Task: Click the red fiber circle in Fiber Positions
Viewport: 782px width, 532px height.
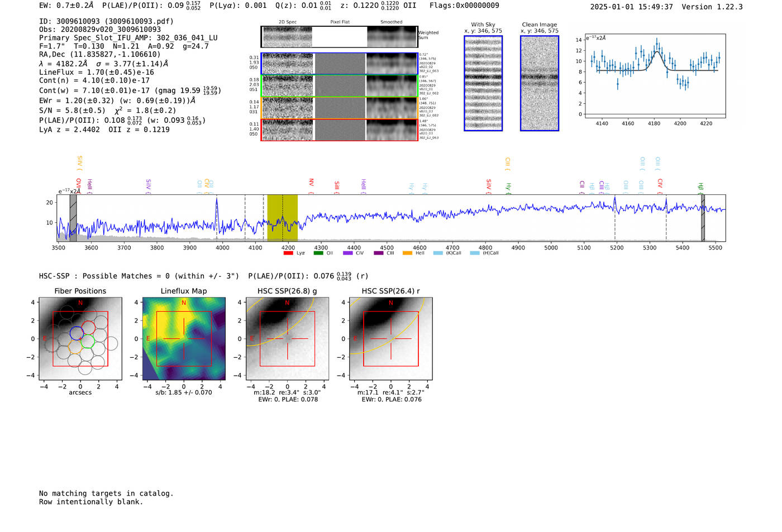Action: (x=88, y=328)
